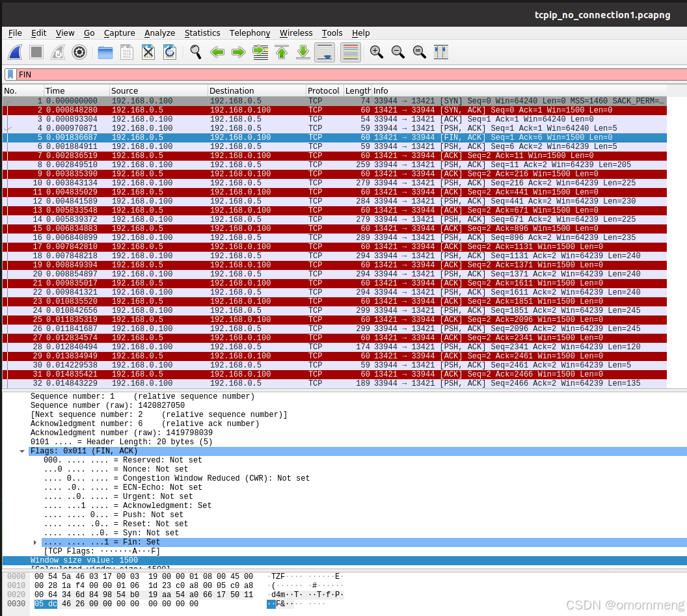Click display filter bookmark icon
Screen dimensions: 687x616
(x=10, y=75)
